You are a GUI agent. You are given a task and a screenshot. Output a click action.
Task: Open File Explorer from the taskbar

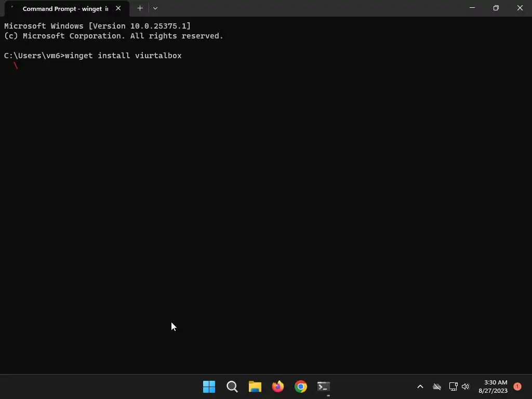pyautogui.click(x=255, y=387)
